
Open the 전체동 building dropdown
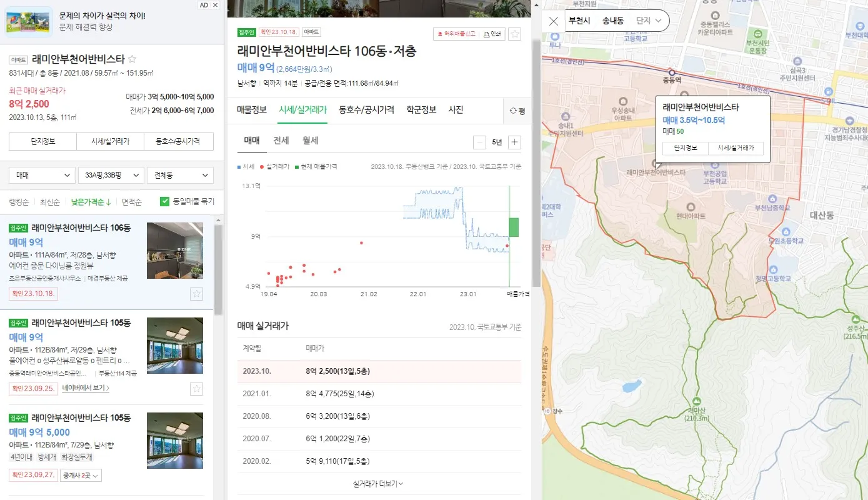[180, 176]
